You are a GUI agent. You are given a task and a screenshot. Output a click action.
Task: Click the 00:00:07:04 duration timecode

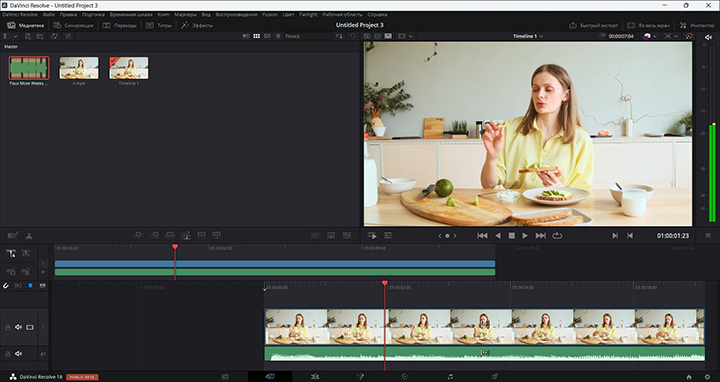click(x=620, y=36)
